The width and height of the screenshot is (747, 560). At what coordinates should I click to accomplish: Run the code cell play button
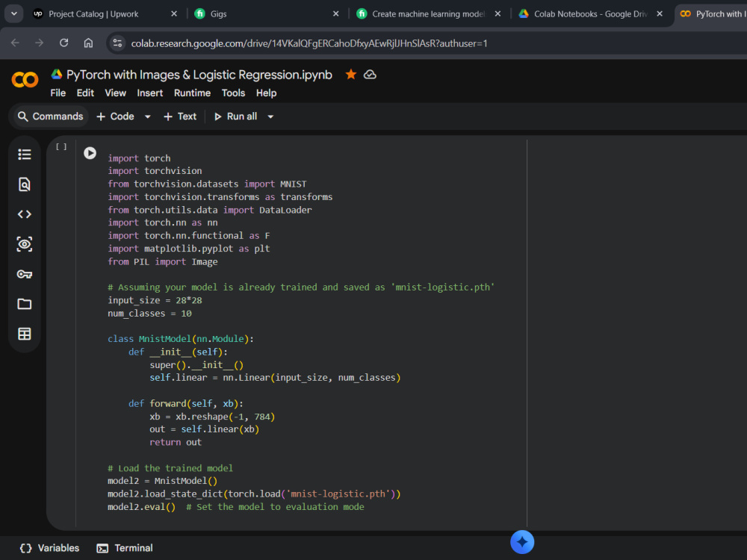coord(90,153)
